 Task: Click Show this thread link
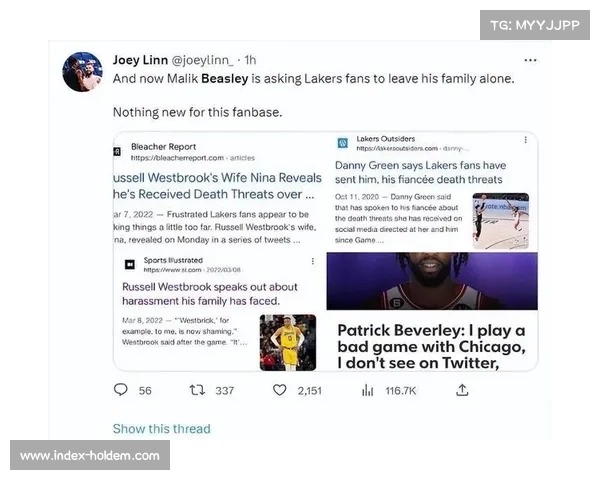click(161, 428)
